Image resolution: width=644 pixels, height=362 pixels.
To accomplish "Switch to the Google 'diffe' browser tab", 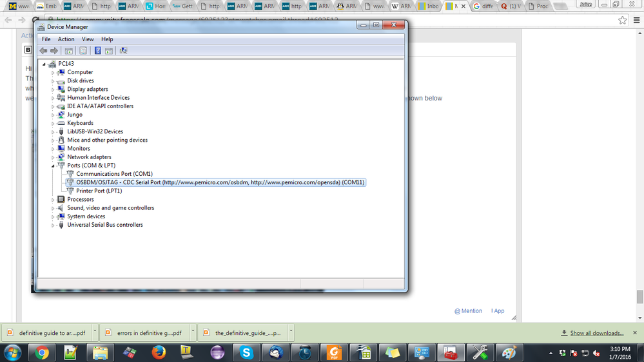I will click(x=483, y=6).
